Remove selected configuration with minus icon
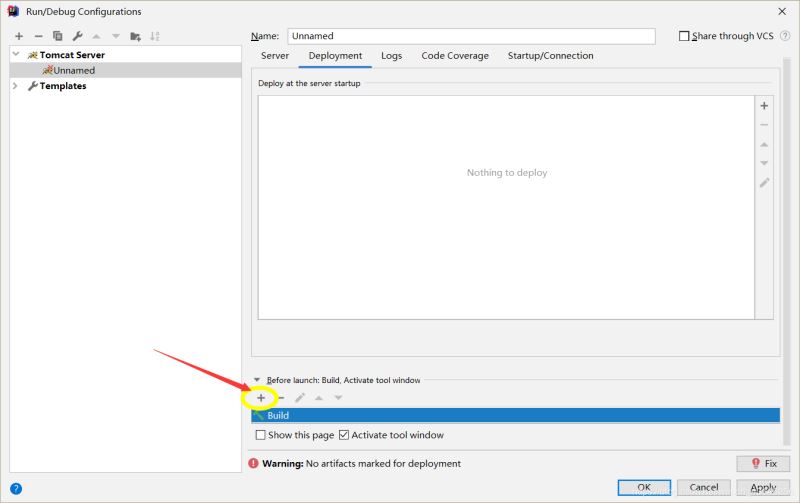Viewport: 800px width, 503px height. click(38, 36)
